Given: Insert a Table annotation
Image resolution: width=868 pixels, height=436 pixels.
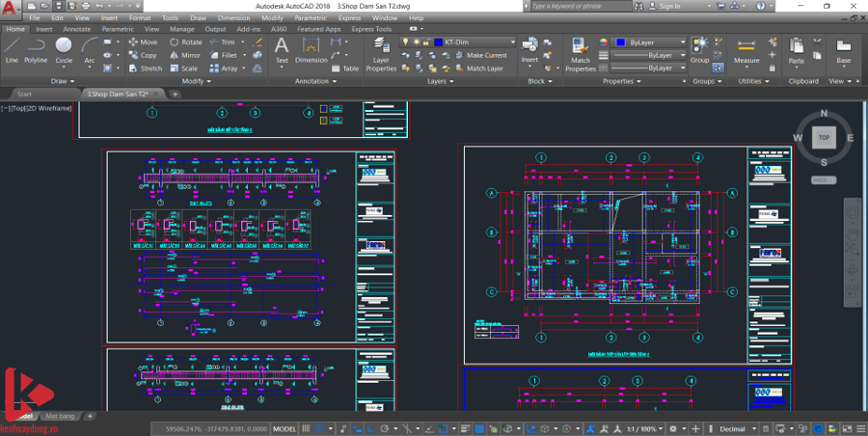Looking at the screenshot, I should coord(345,68).
